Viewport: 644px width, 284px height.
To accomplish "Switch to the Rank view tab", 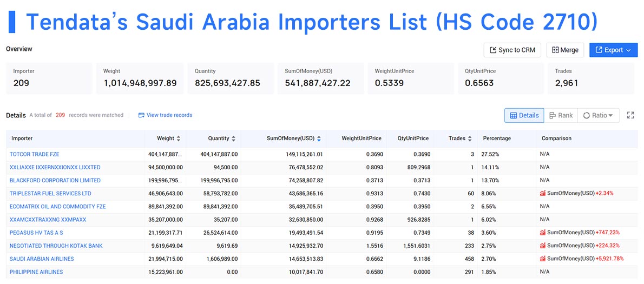I will pyautogui.click(x=561, y=116).
